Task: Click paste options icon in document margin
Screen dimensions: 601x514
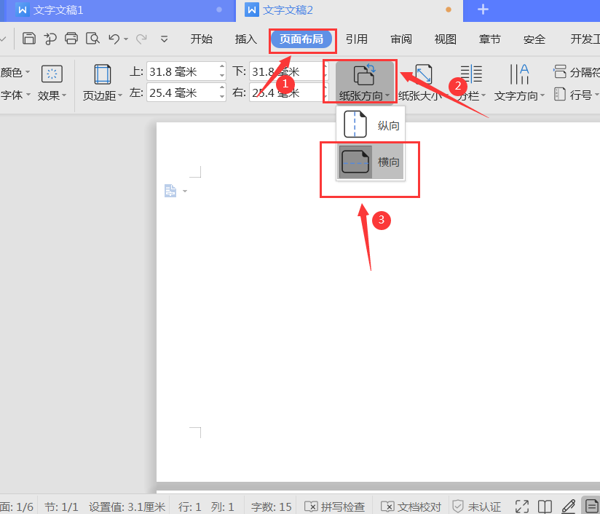Action: [x=171, y=190]
